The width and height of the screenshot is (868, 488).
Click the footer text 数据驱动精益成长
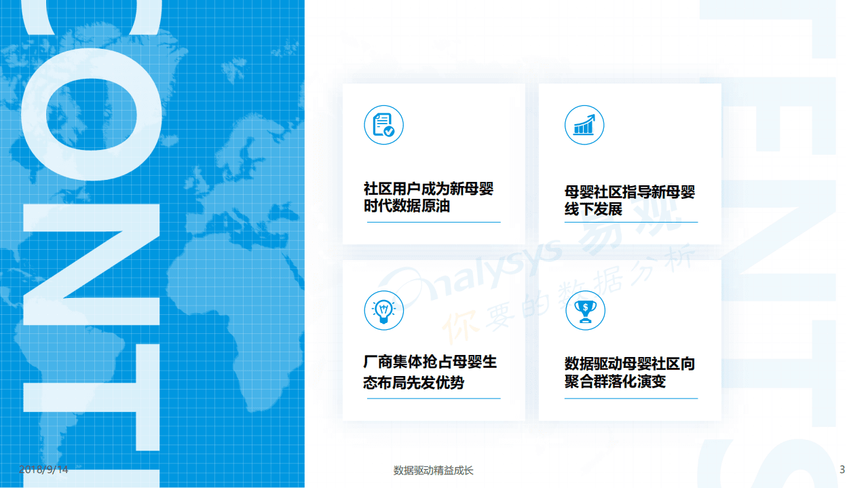[x=434, y=469]
